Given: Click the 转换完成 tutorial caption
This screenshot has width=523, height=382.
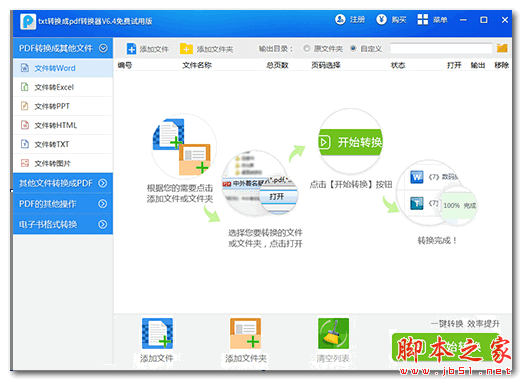Looking at the screenshot, I should tap(437, 240).
